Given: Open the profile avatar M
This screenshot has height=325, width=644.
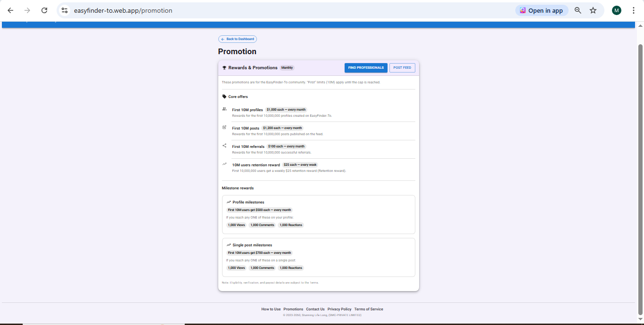Looking at the screenshot, I should point(617,10).
